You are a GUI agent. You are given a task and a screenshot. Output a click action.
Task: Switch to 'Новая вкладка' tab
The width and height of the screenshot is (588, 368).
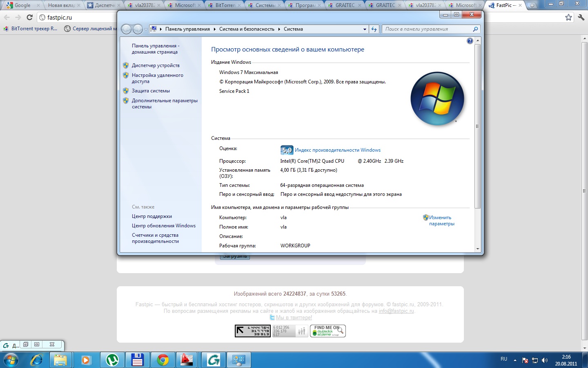point(63,5)
